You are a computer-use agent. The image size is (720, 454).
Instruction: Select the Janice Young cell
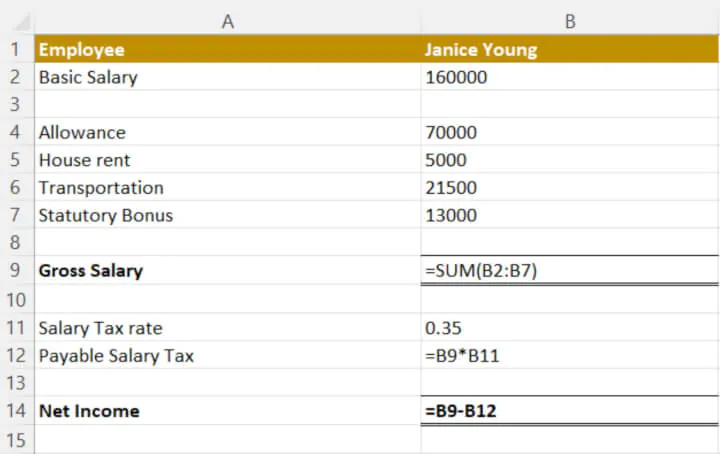pyautogui.click(x=570, y=49)
